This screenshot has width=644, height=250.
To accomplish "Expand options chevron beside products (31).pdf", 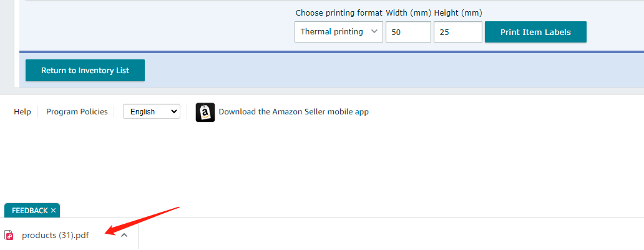I will [124, 235].
